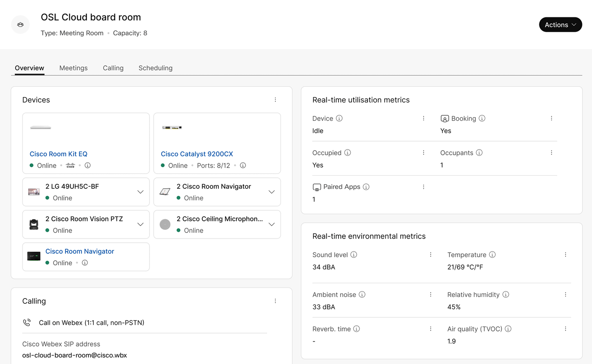Screen dimensions: 592x364
Task: Click info icon beside Paired Apps
Action: [x=366, y=187]
